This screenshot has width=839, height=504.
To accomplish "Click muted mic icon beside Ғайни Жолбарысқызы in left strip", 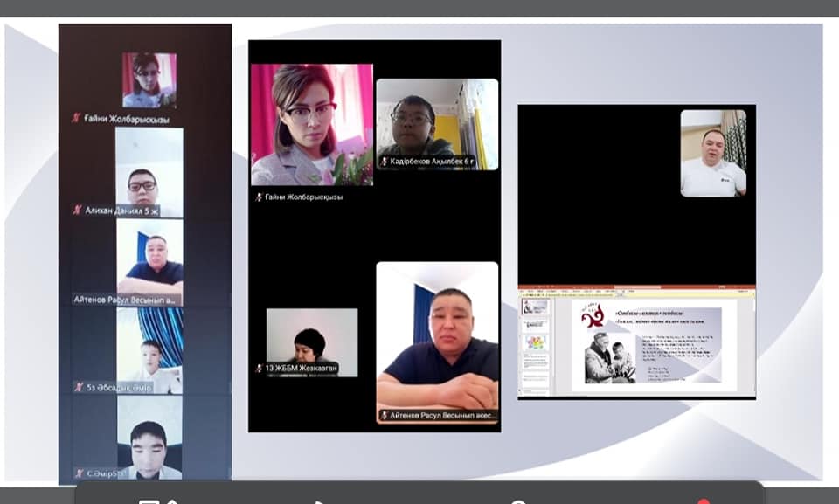I will tap(76, 118).
